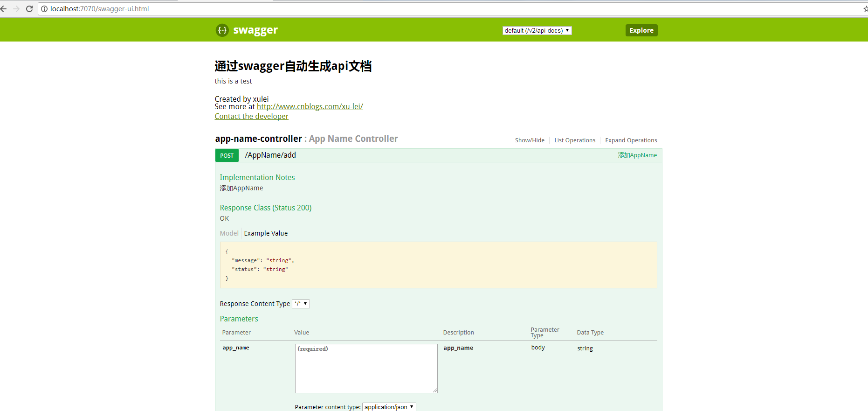Bookmark page with the star icon
Image resolution: width=868 pixels, height=411 pixels.
pyautogui.click(x=865, y=9)
